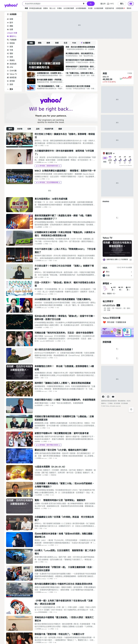Screen dimensions: 138x644
Task: Open 保險 in the left sidebar
Action: [10, 57]
